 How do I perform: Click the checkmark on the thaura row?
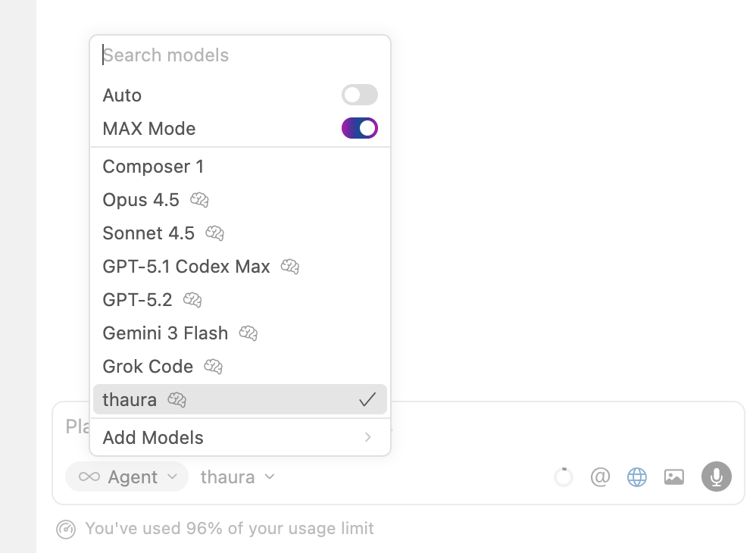click(367, 400)
